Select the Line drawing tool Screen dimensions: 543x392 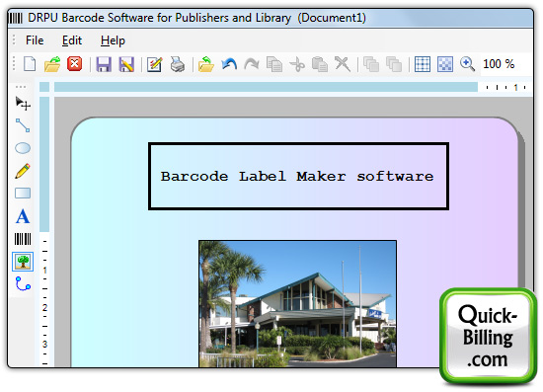[x=23, y=125]
